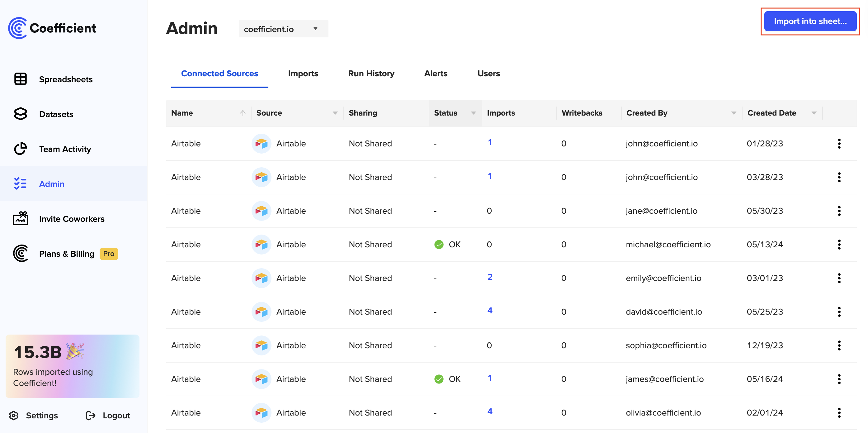Click Not Shared in jane's row
The image size is (868, 433).
370,211
